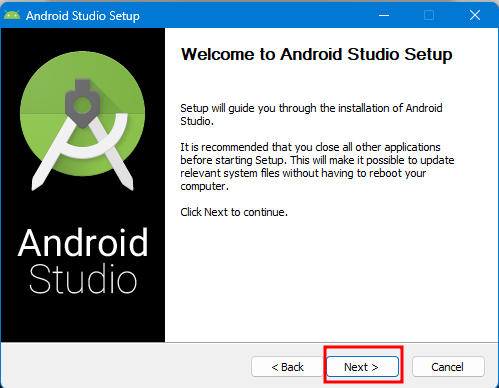
Task: Click the 'It is recommended that you close' paragraph
Action: tap(317, 166)
